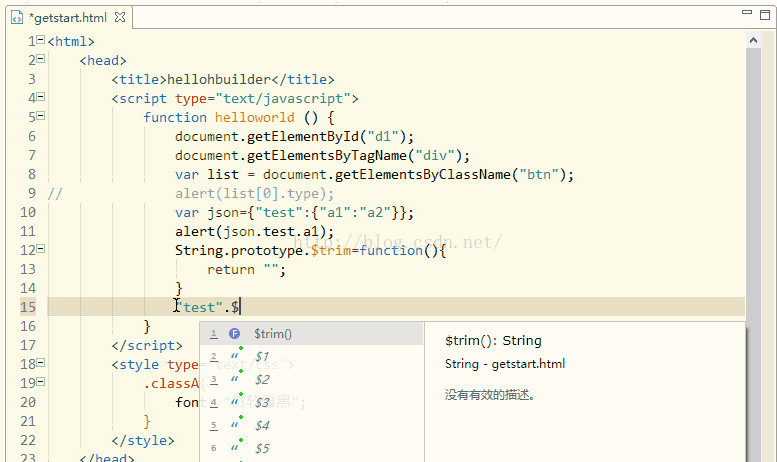Image resolution: width=777 pixels, height=462 pixels.
Task: Click the property icon beside $5
Action: [236, 446]
